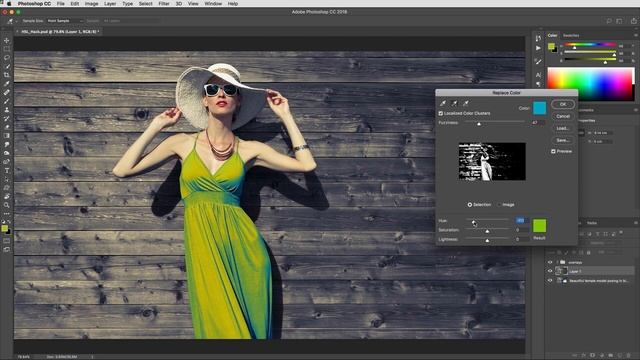Screen dimensions: 640x360
Task: Open the Layer menu
Action: [x=110, y=4]
